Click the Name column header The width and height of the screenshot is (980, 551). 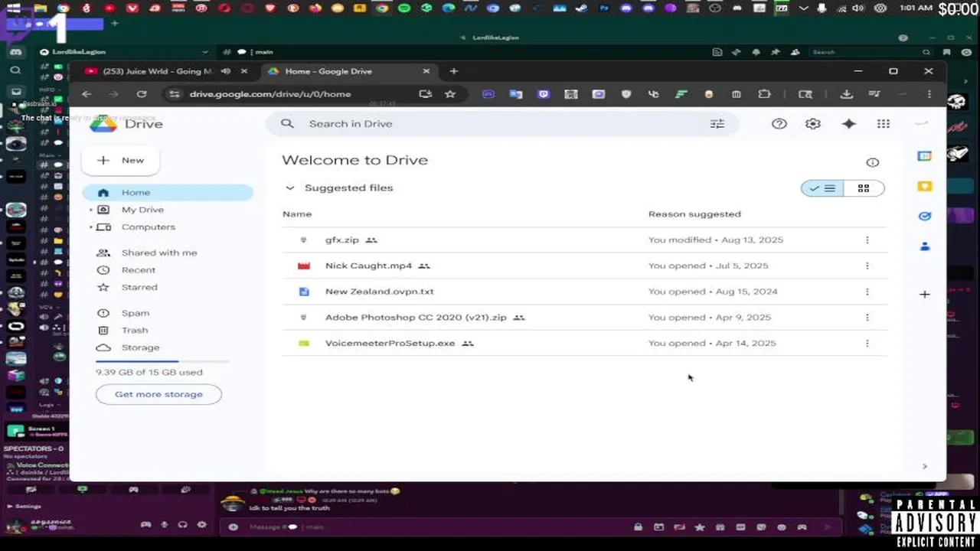pyautogui.click(x=297, y=214)
